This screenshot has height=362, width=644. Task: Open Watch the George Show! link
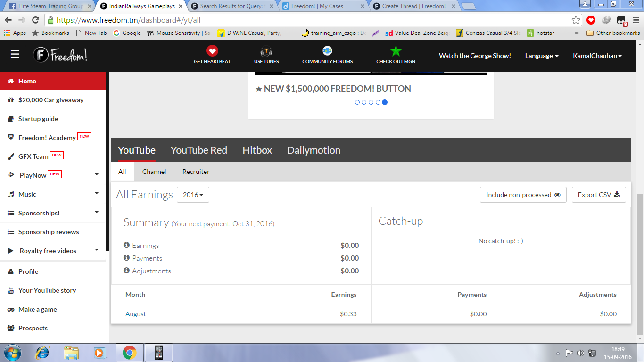pos(475,56)
